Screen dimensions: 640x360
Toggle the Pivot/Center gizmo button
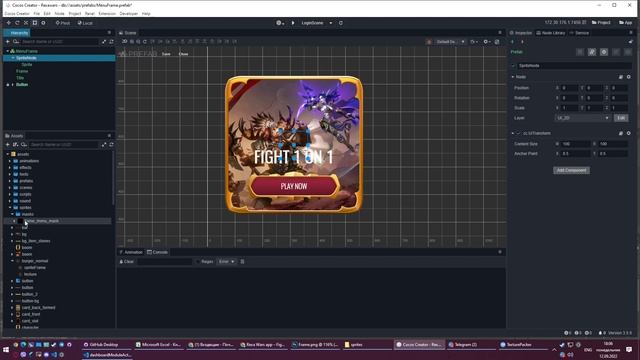click(62, 23)
